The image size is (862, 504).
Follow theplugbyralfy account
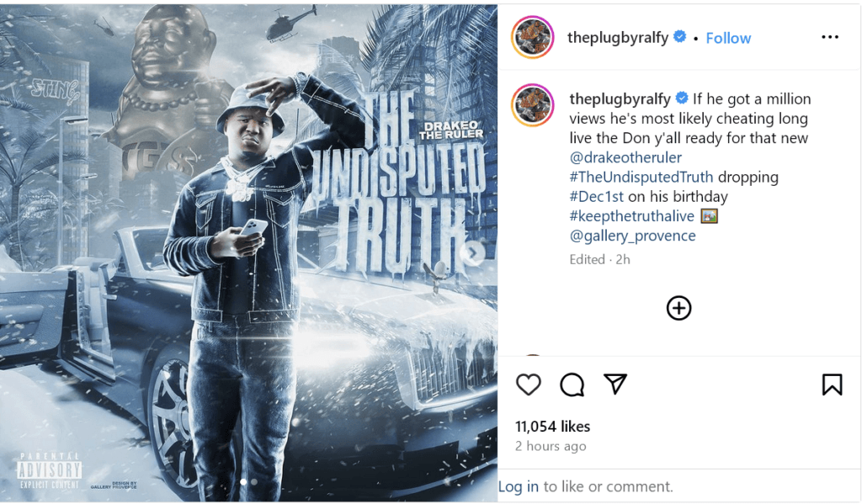pyautogui.click(x=728, y=38)
